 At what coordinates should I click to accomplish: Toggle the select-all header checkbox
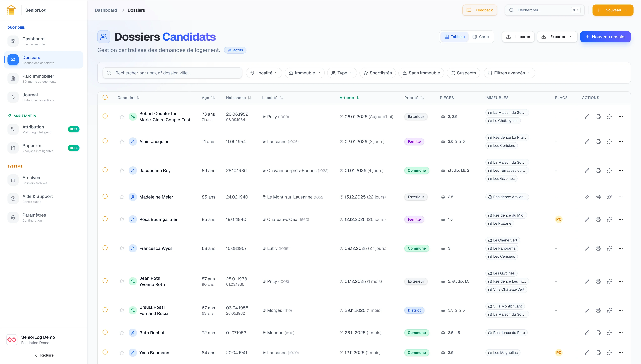105,97
